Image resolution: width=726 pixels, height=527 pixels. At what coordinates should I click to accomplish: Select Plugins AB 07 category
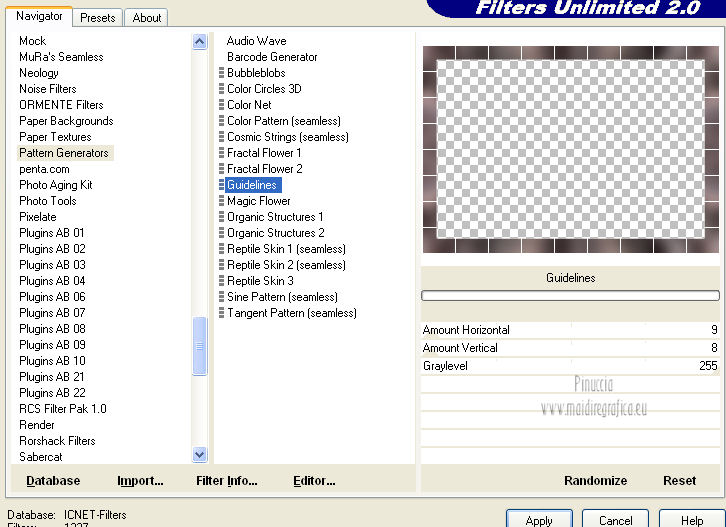coord(52,313)
